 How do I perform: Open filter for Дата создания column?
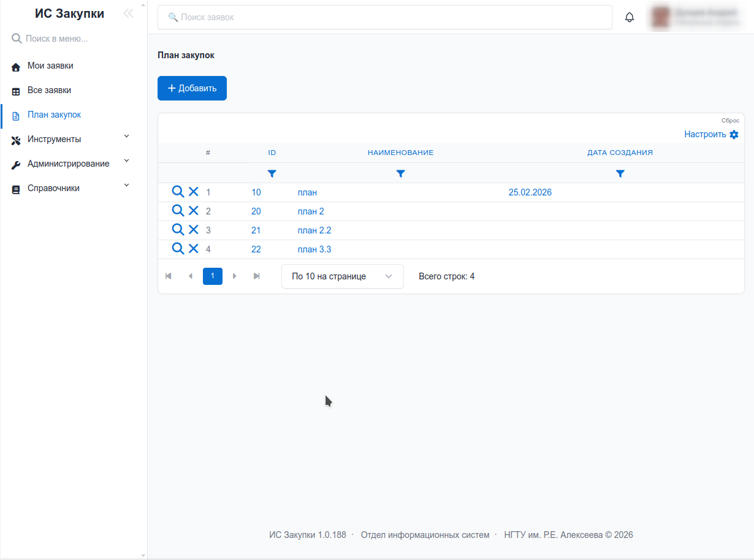pyautogui.click(x=620, y=174)
